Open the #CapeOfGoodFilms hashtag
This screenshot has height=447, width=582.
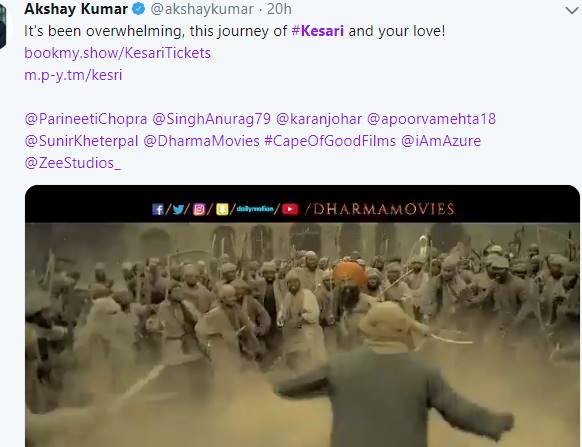click(330, 141)
